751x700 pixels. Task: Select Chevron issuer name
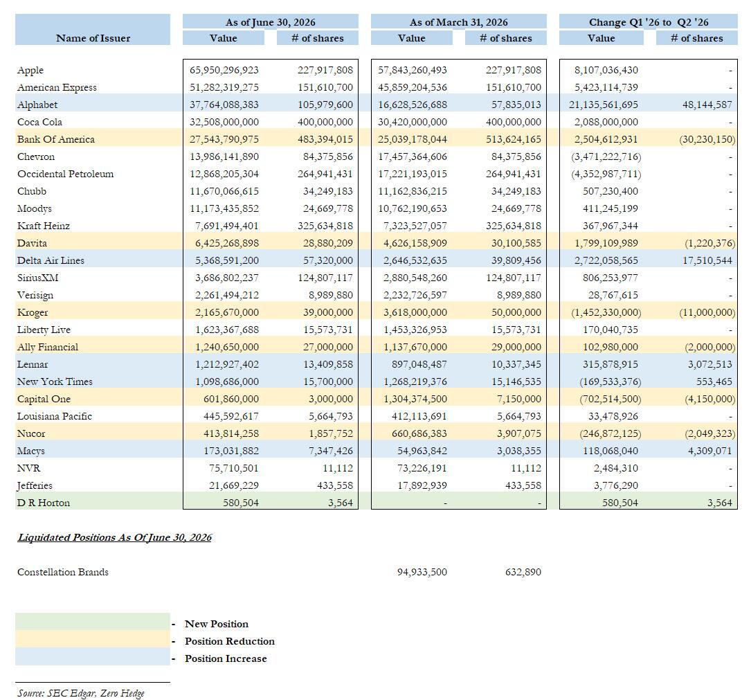pos(36,156)
